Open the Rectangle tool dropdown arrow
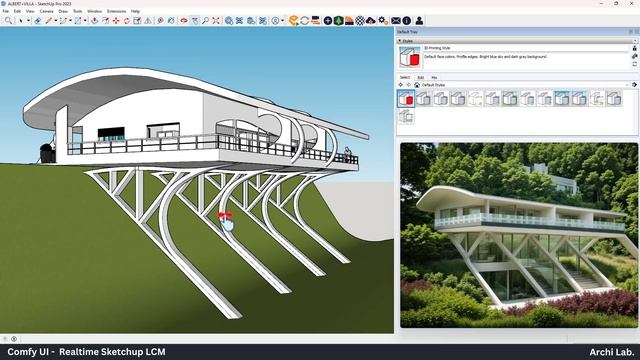Image resolution: width=640 pixels, height=360 pixels. (x=85, y=20)
